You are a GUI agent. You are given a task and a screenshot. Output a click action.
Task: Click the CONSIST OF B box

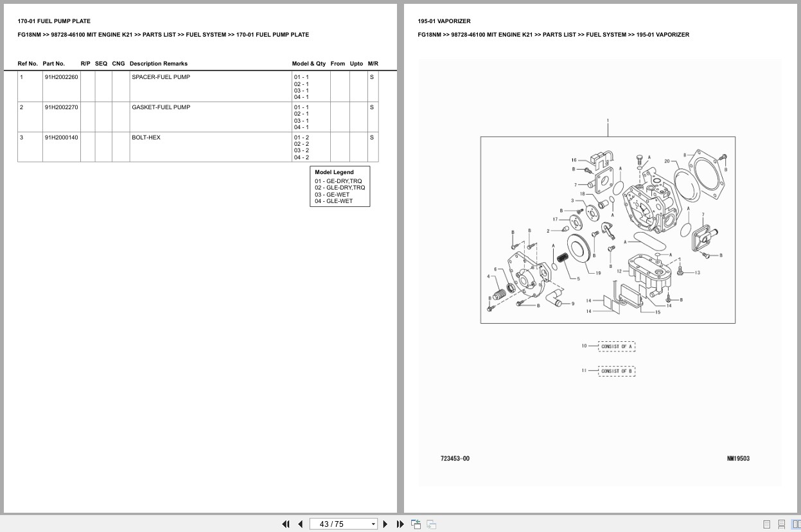(x=617, y=371)
